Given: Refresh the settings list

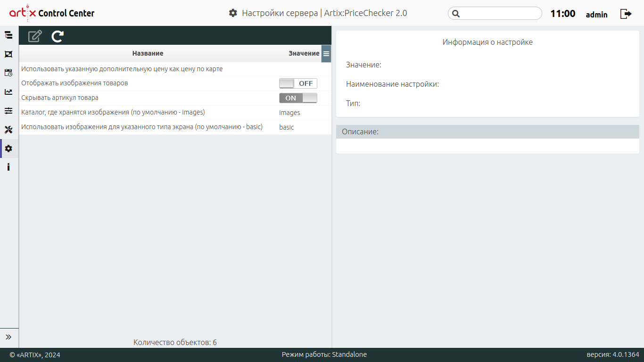Looking at the screenshot, I should point(58,36).
